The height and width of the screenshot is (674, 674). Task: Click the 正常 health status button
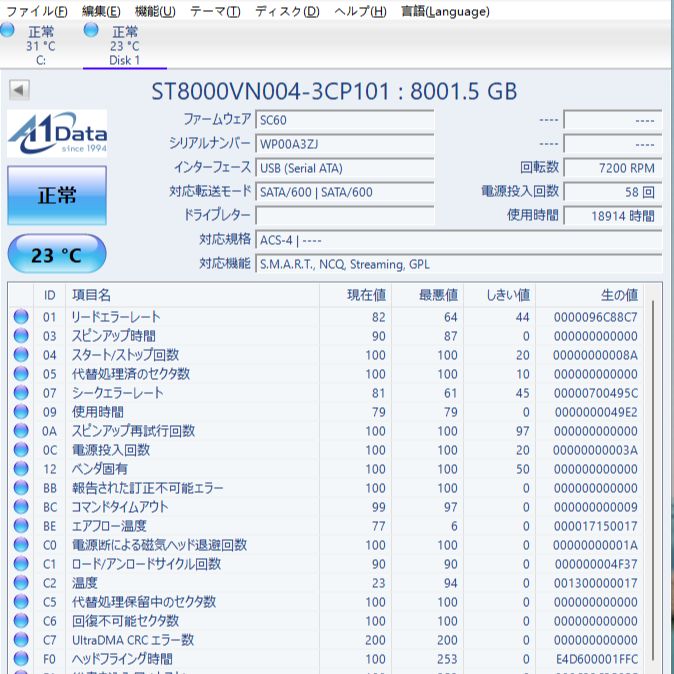[x=57, y=195]
